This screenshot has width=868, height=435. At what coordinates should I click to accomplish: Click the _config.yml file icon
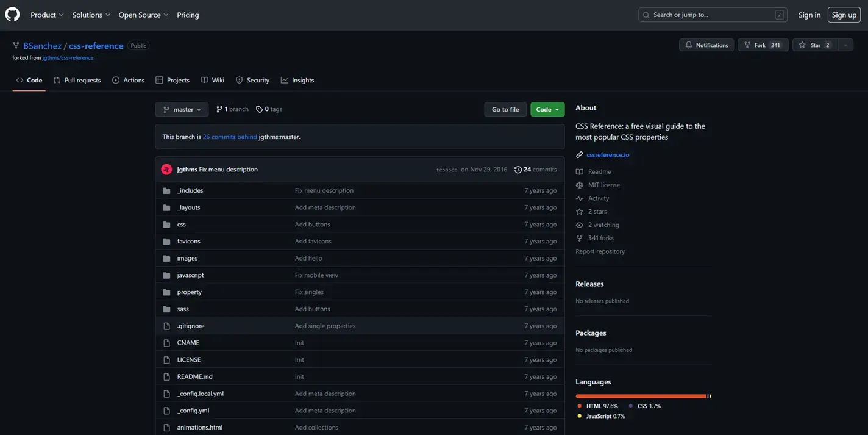click(x=166, y=411)
